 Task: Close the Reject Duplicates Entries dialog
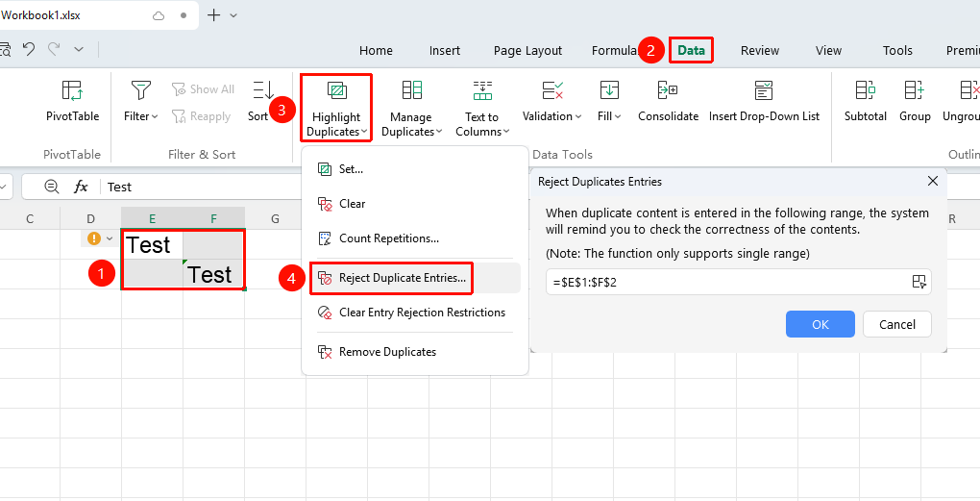pos(933,181)
